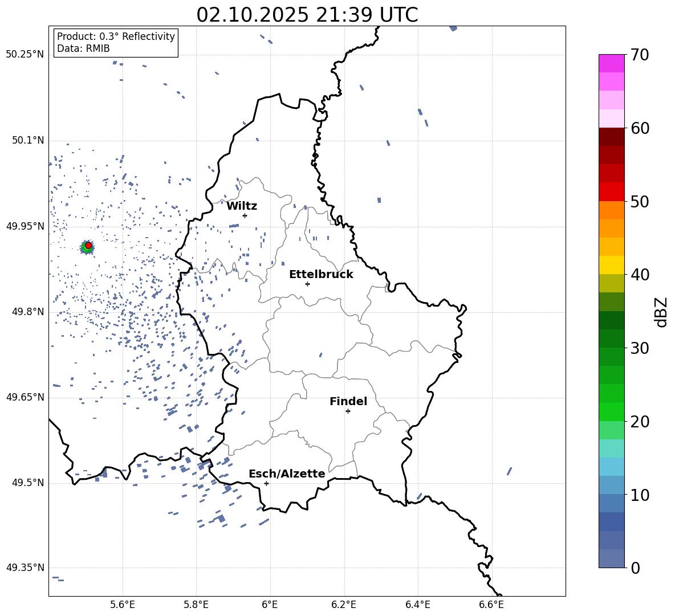Click the 5.8°E longitude label
The height and width of the screenshot is (616, 675).
point(196,605)
